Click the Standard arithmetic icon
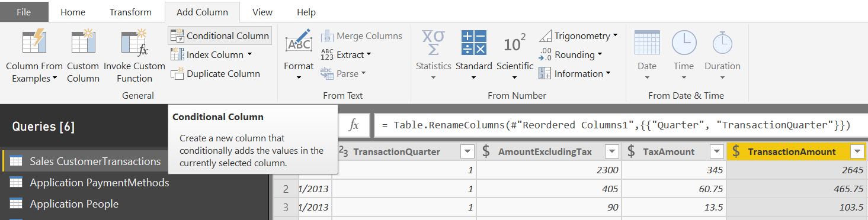868x220 pixels. [x=473, y=43]
